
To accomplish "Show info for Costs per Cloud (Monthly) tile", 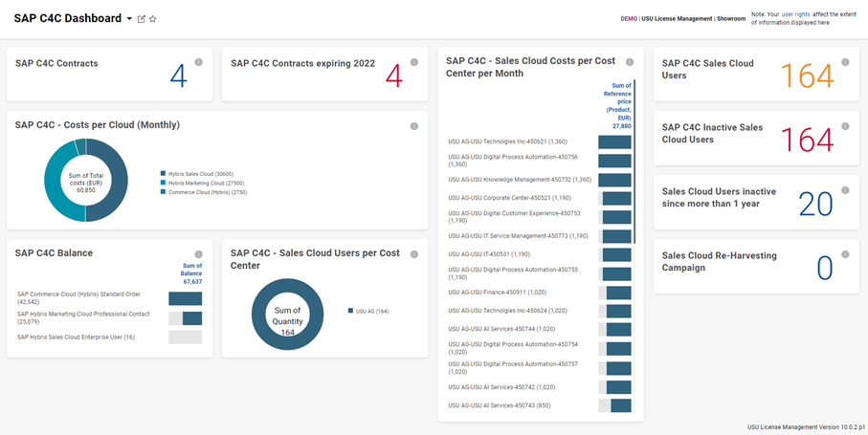I will pyautogui.click(x=414, y=126).
